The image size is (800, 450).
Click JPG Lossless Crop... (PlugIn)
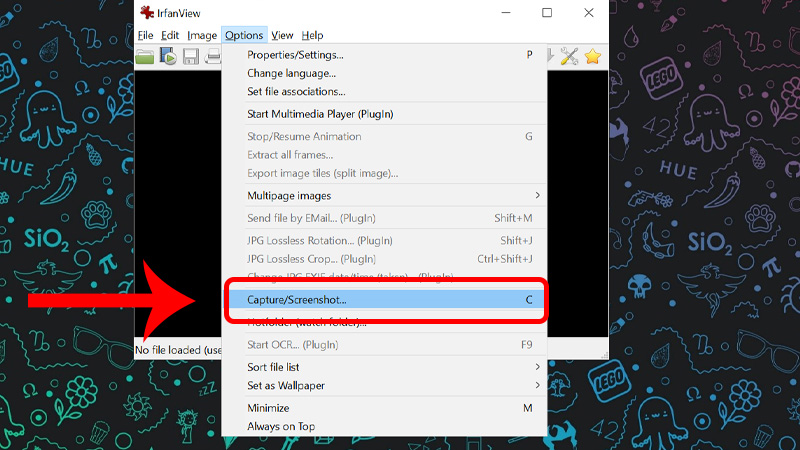pyautogui.click(x=384, y=259)
